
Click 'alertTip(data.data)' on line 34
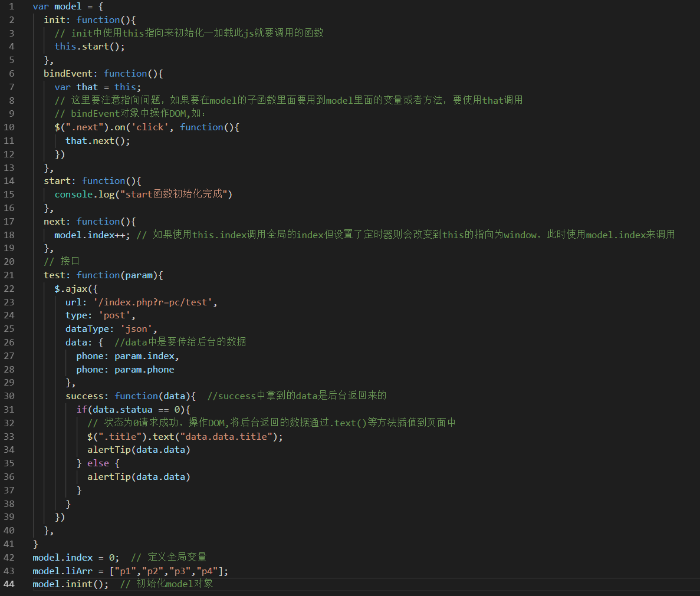click(139, 450)
